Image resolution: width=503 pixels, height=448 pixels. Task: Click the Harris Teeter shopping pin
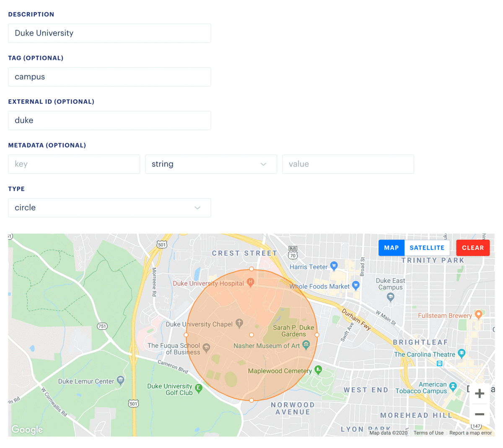334,266
